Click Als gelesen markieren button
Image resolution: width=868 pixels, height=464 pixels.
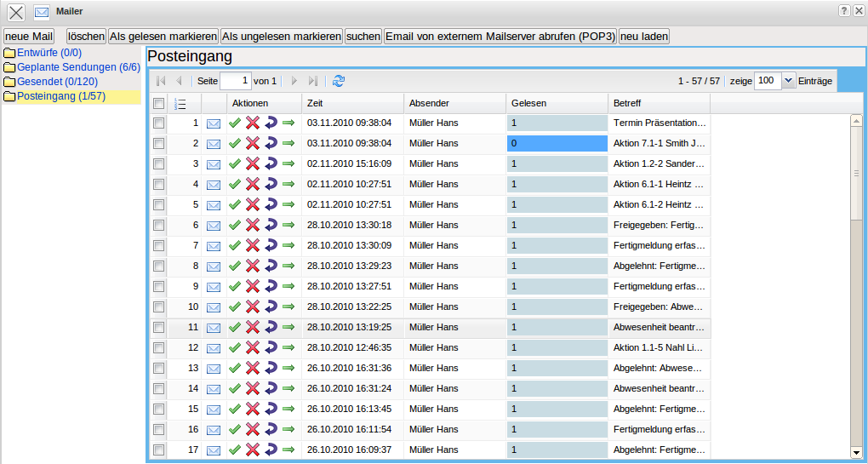(163, 37)
